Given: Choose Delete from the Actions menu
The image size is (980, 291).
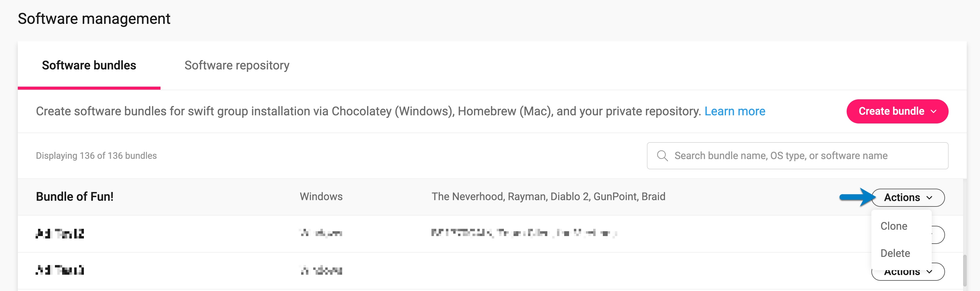Looking at the screenshot, I should tap(895, 253).
